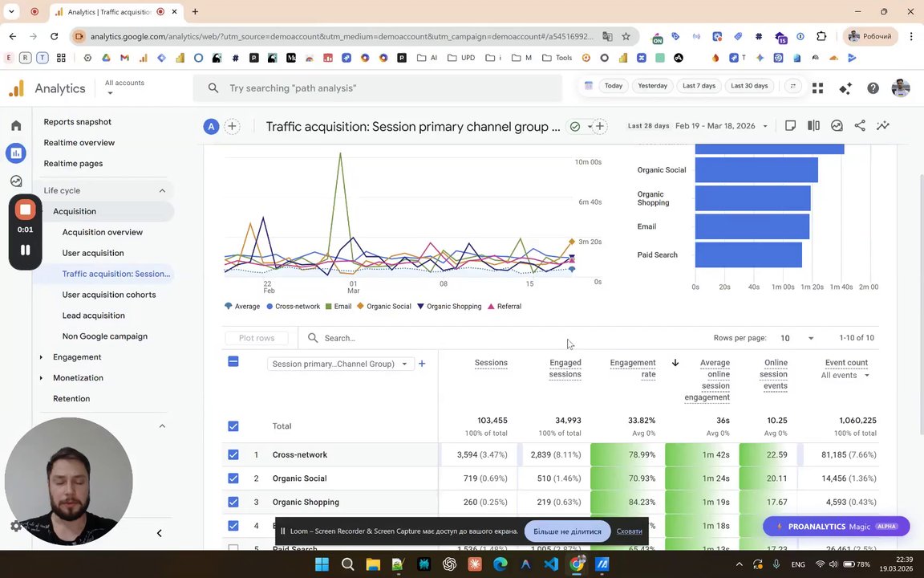Image resolution: width=924 pixels, height=578 pixels.
Task: Pause the Loom recording
Action: [x=26, y=250]
